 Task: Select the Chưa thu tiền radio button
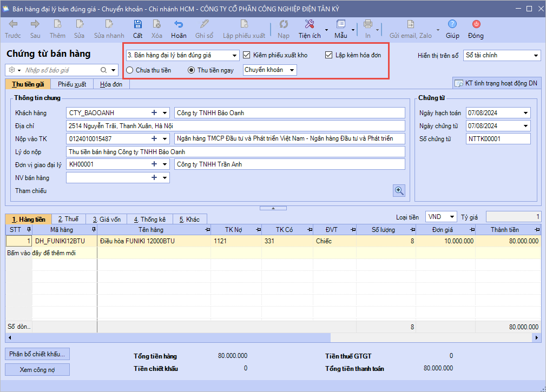[130, 70]
